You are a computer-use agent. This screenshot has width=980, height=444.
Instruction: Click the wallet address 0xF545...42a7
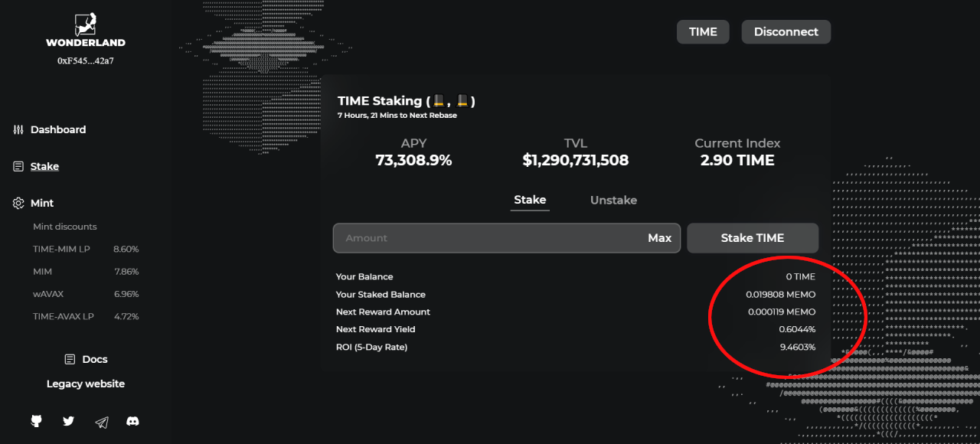coord(86,60)
